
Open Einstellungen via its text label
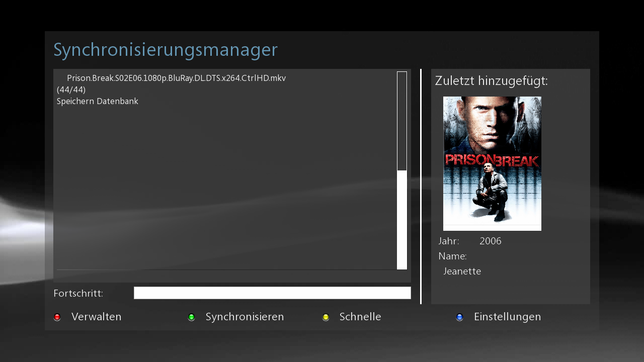click(x=507, y=317)
